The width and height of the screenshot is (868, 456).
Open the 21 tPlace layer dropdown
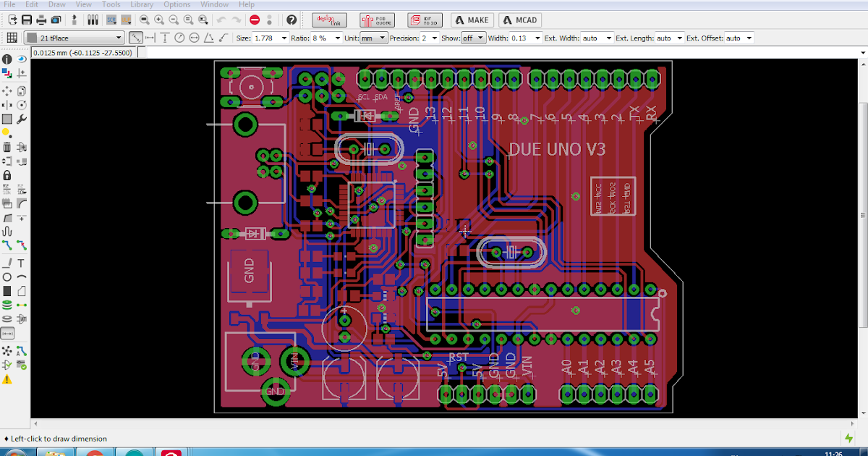click(75, 38)
